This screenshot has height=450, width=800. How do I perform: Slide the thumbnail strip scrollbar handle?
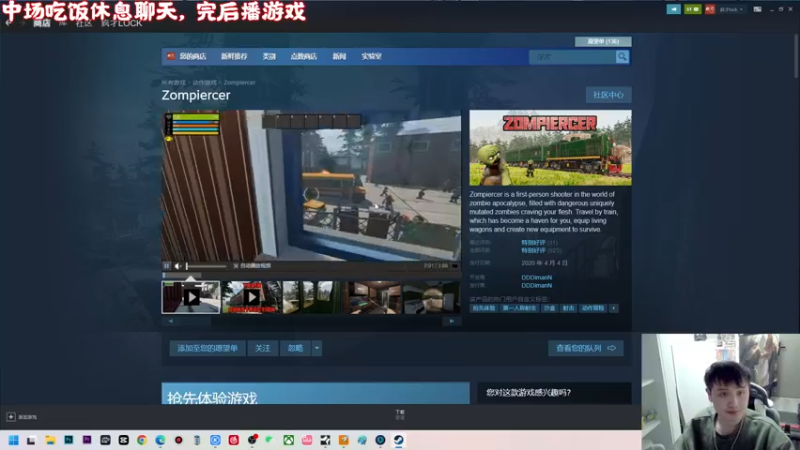[x=195, y=321]
